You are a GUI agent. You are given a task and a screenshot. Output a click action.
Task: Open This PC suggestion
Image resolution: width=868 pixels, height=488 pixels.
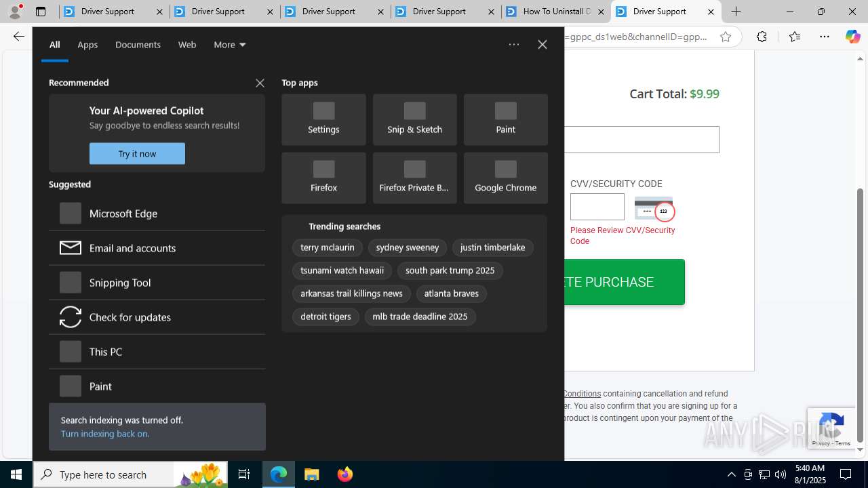157,352
